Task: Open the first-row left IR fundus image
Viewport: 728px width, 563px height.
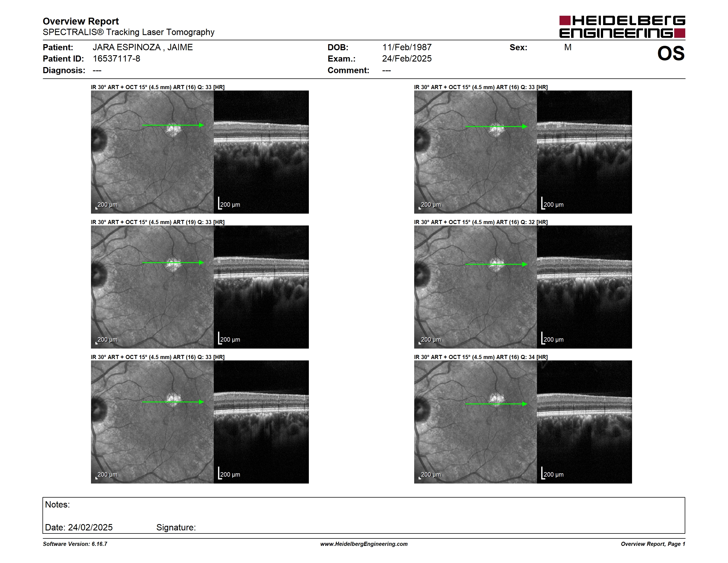Action: (x=152, y=152)
